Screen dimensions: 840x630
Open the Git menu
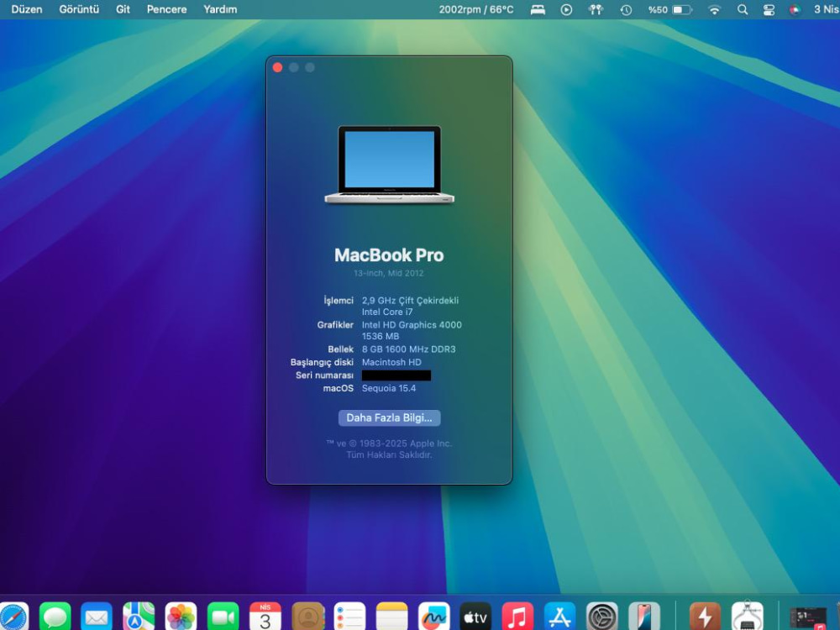pyautogui.click(x=123, y=9)
